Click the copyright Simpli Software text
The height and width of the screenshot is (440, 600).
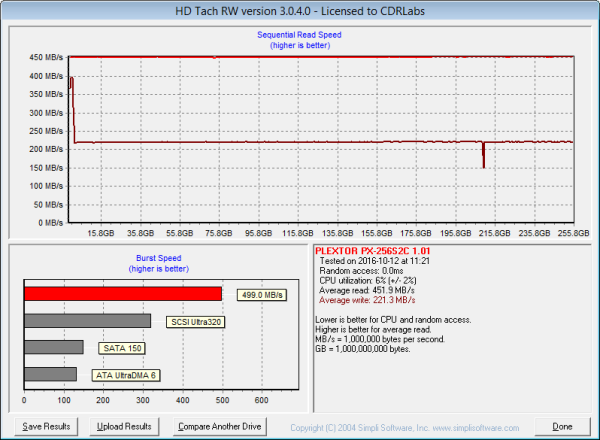click(x=404, y=428)
